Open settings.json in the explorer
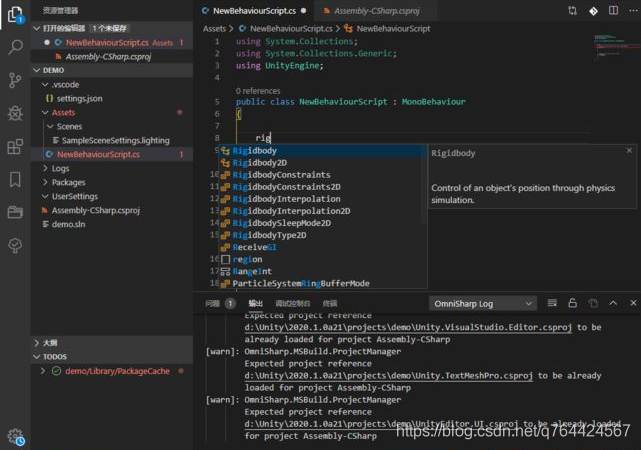 [x=112, y=99]
